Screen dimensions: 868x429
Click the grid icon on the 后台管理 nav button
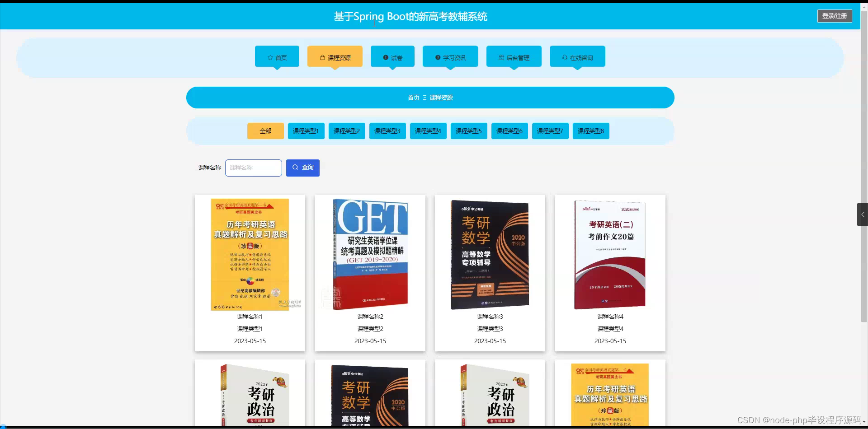point(500,57)
